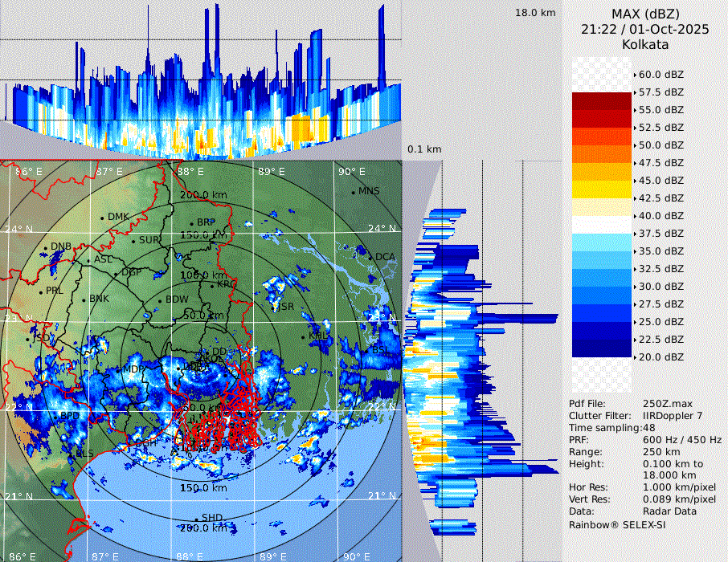Click the BRP station marker
Viewport: 728px width, 562px height.
pos(191,222)
